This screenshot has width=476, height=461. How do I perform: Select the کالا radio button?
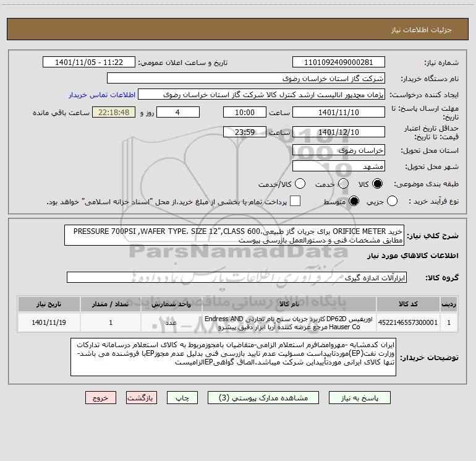[377, 184]
